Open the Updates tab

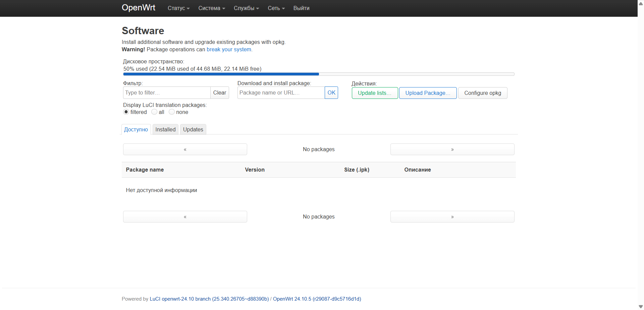[x=193, y=129]
